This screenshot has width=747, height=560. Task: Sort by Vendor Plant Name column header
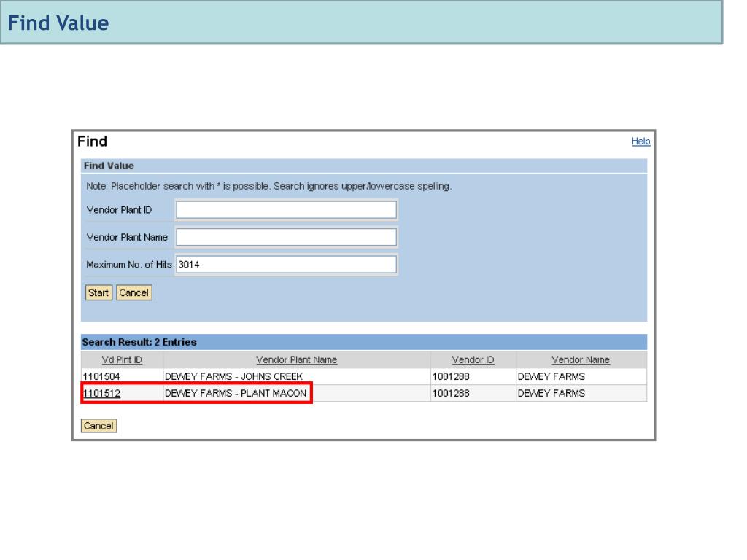coord(296,360)
